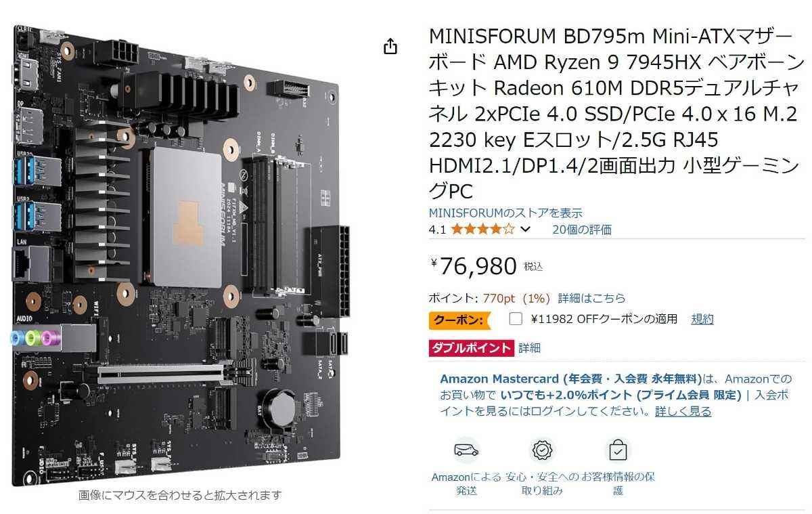Click the 4.1 rating number
This screenshot has height=514, width=812.
pyautogui.click(x=438, y=230)
